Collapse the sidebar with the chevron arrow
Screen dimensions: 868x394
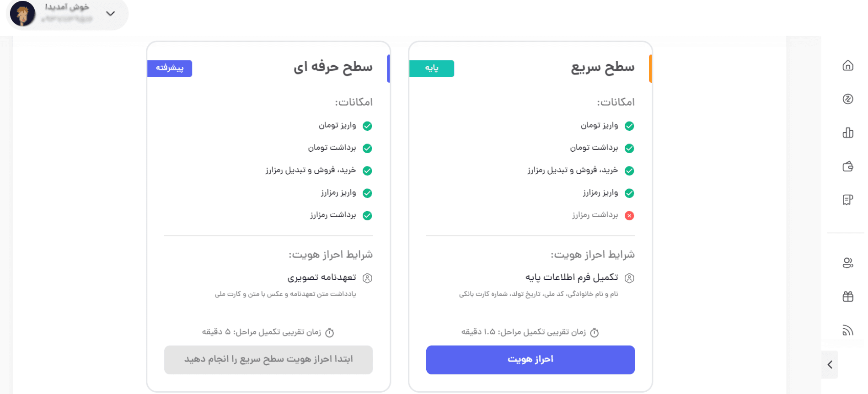tap(830, 364)
